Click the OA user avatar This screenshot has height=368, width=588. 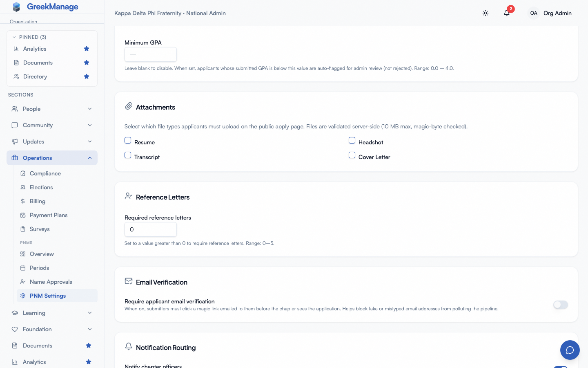click(x=534, y=13)
